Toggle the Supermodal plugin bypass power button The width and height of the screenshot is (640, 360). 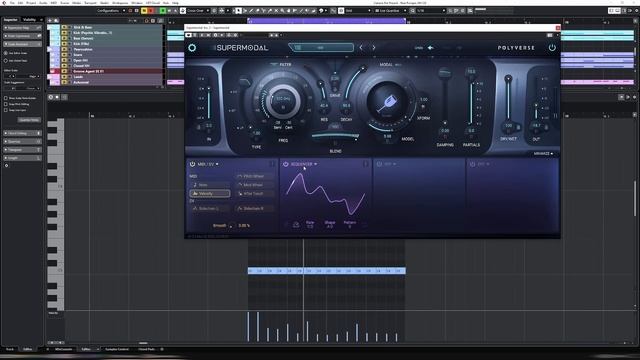click(x=552, y=48)
